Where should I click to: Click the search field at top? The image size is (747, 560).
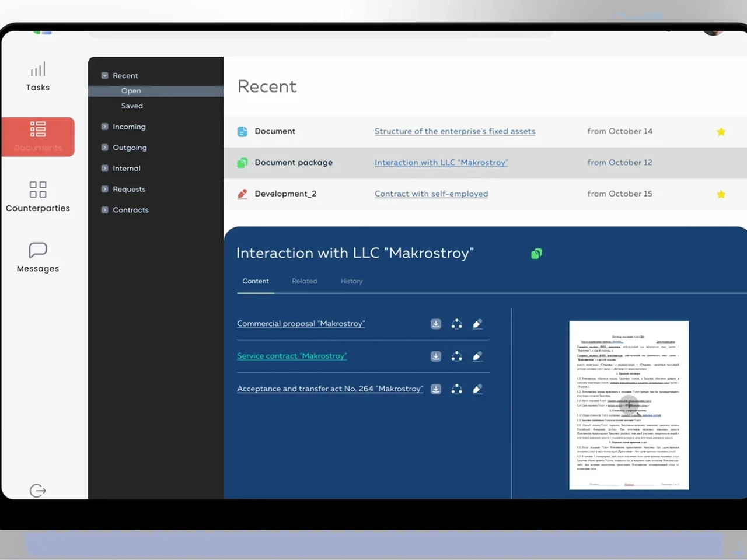(320, 34)
